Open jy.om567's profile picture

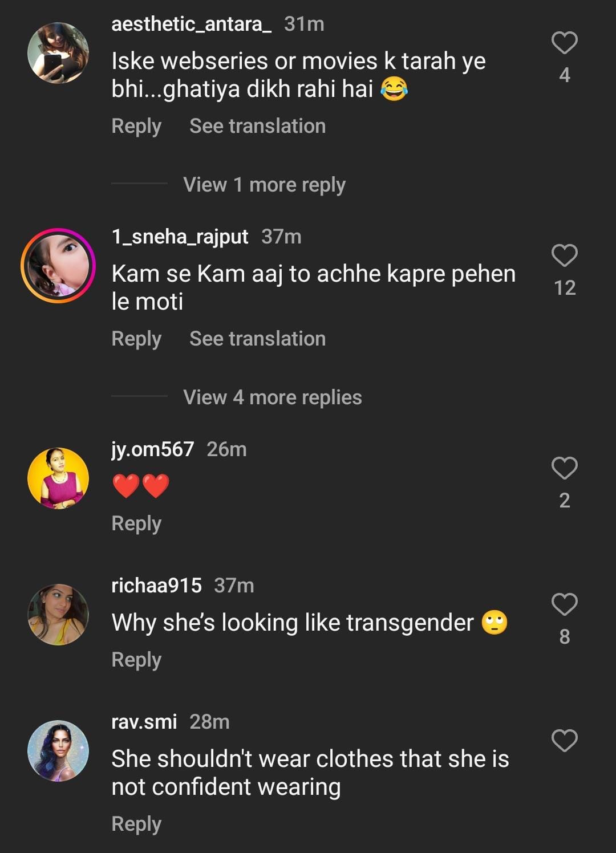[58, 478]
